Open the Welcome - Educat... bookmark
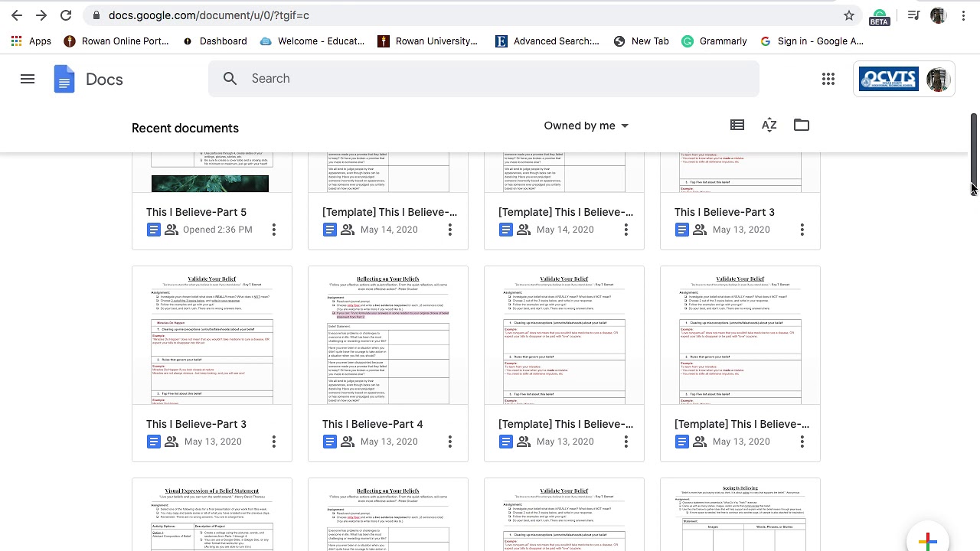The height and width of the screenshot is (551, 980). point(312,41)
